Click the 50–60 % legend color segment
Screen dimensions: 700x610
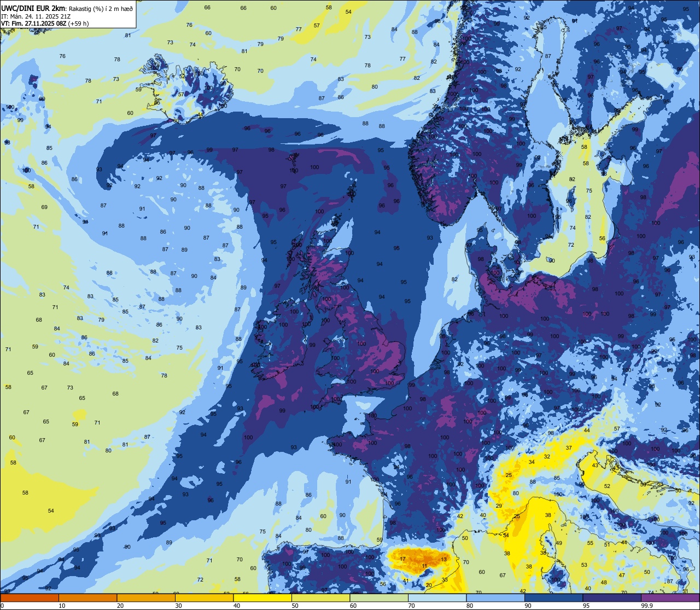(320, 598)
